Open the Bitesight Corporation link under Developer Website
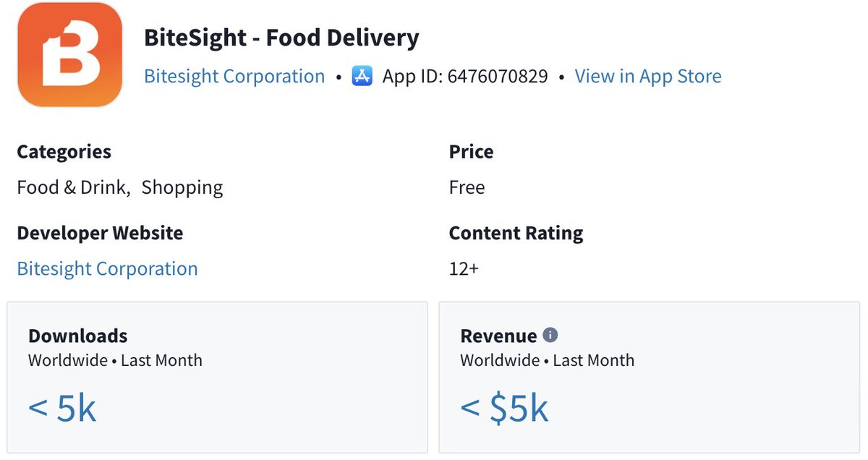The image size is (868, 460). click(107, 268)
